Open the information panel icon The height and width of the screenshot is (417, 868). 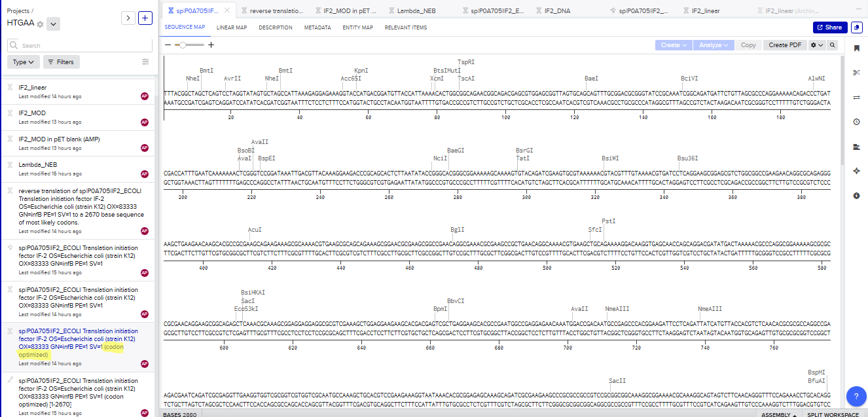(x=856, y=196)
